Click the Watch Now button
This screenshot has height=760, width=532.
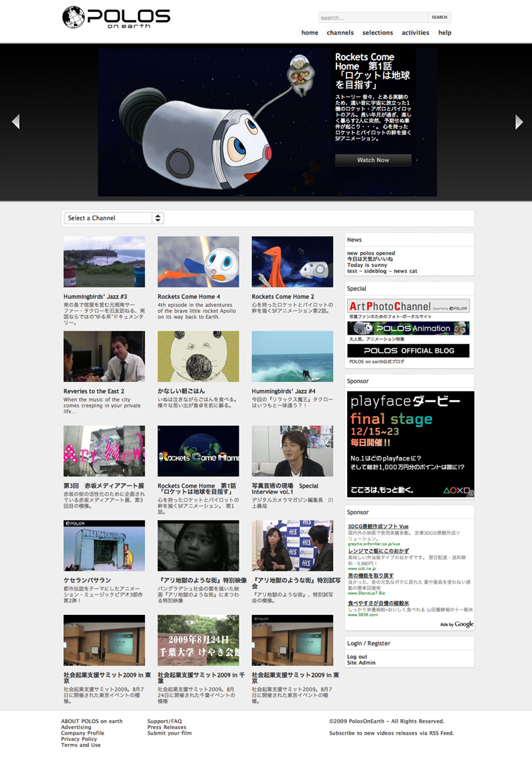373,160
